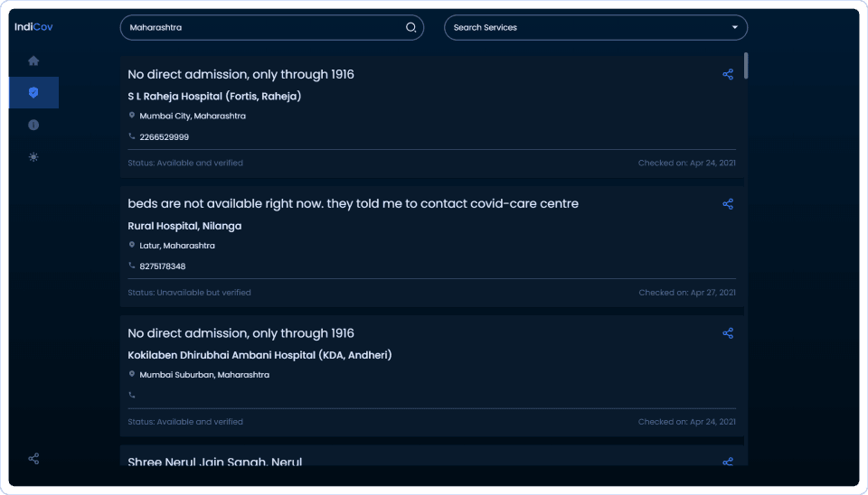Viewport: 868px width, 495px height.
Task: Share the Rural Hospital, Nilanga card
Action: [728, 204]
